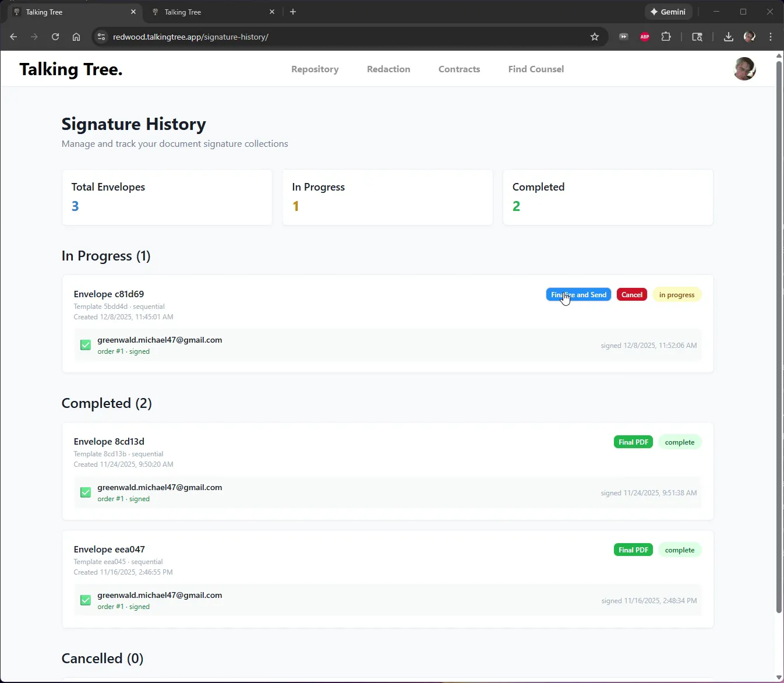The image size is (784, 683).
Task: Click 'Created 12/8/2025, 11:45:01 AM' text
Action: [x=123, y=317]
